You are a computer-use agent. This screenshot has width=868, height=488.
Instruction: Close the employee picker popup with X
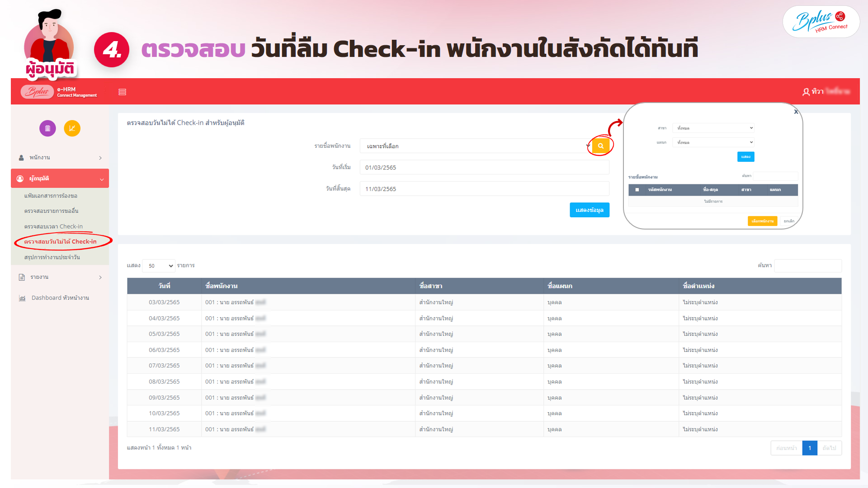tap(796, 112)
